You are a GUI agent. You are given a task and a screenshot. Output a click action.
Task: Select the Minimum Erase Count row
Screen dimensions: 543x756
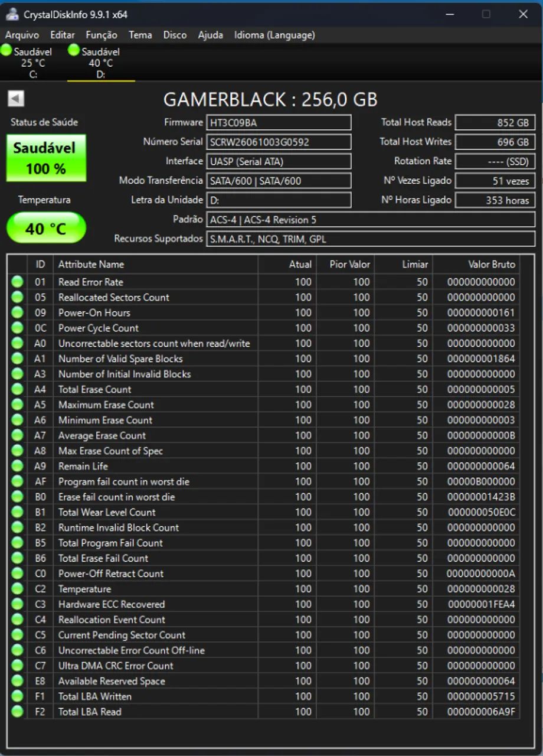click(x=264, y=420)
